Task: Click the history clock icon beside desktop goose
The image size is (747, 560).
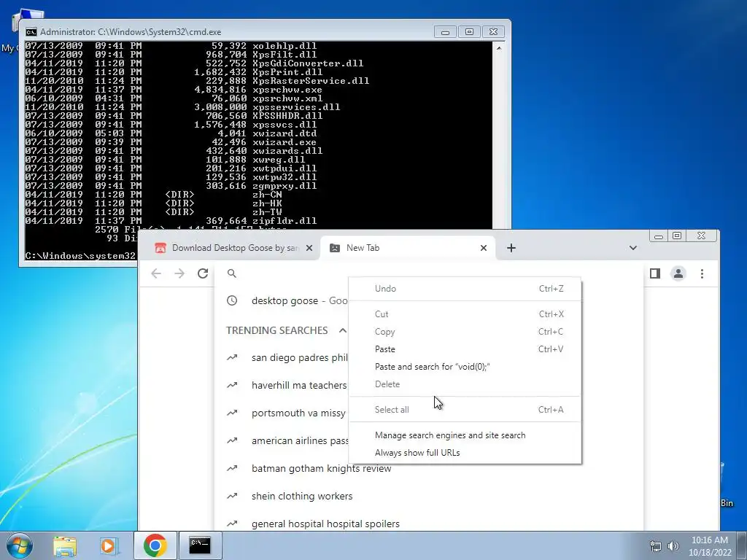Action: pyautogui.click(x=232, y=300)
